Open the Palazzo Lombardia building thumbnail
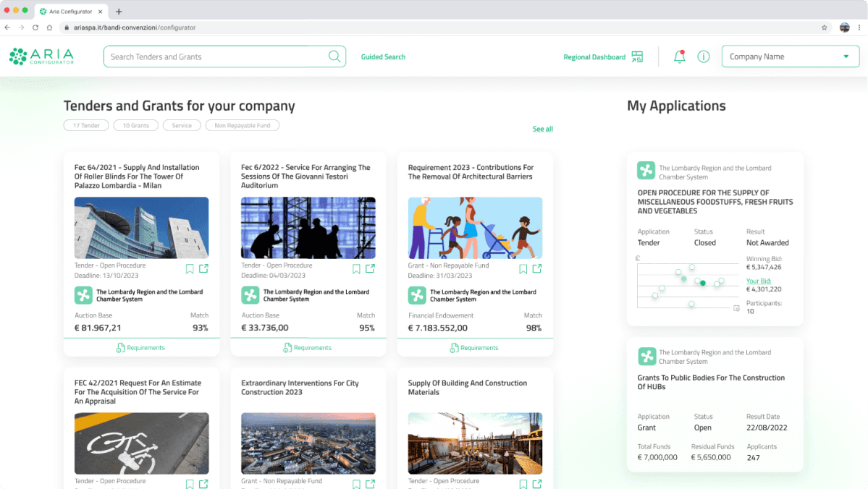The height and width of the screenshot is (489, 868). pos(141,228)
